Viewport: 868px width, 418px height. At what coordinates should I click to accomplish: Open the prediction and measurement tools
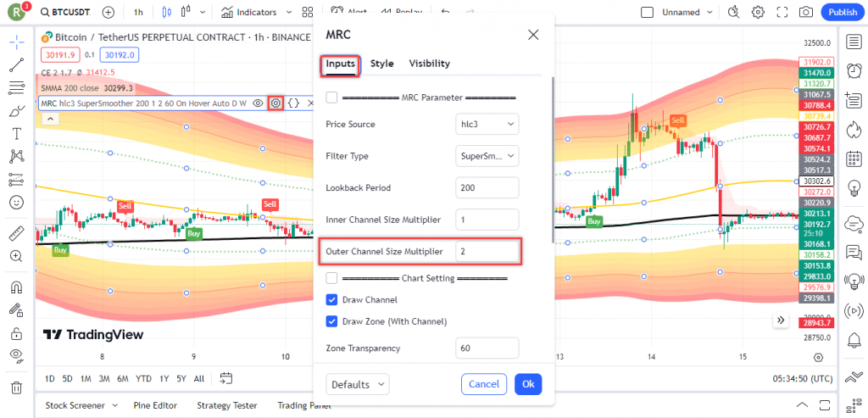(17, 180)
